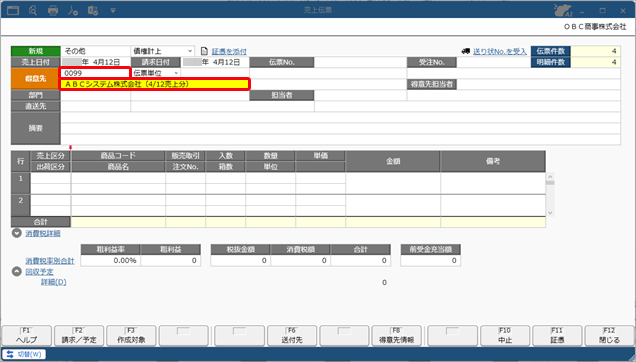Click the 粗利益率 value 0.00%
This screenshot has height=362, width=636.
point(110,261)
